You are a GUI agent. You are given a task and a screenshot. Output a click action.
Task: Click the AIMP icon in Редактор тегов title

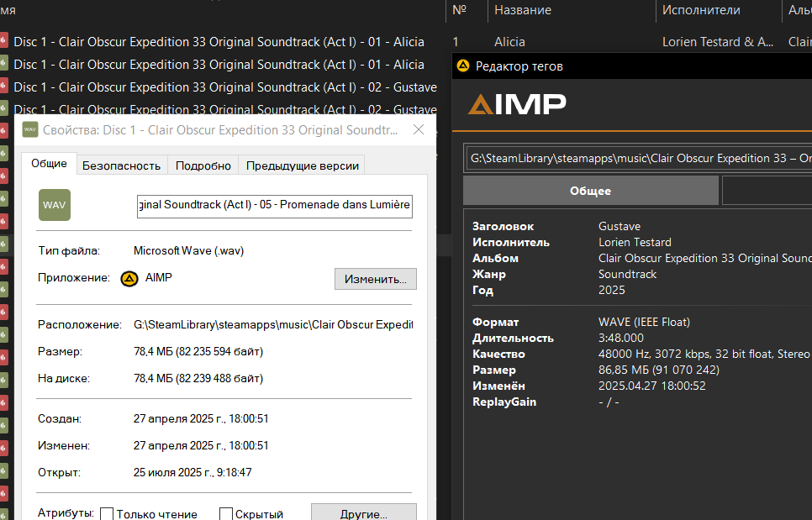click(463, 66)
